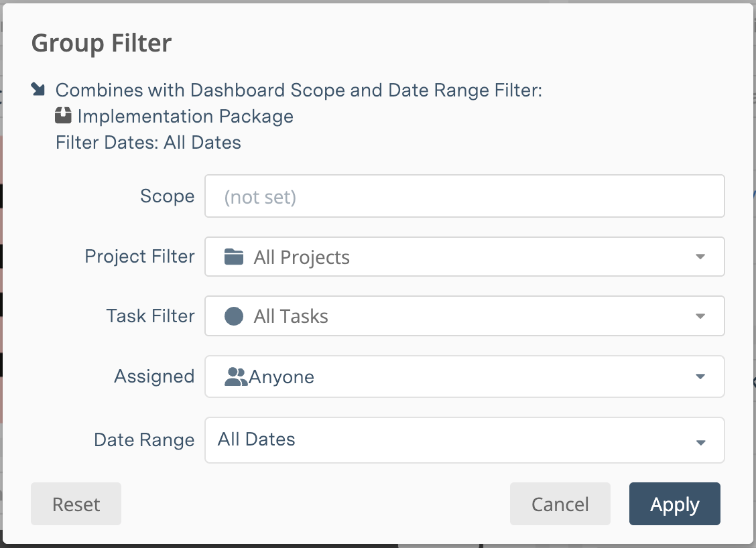Open the Project Filter dropdown
This screenshot has width=756, height=548.
pyautogui.click(x=464, y=257)
